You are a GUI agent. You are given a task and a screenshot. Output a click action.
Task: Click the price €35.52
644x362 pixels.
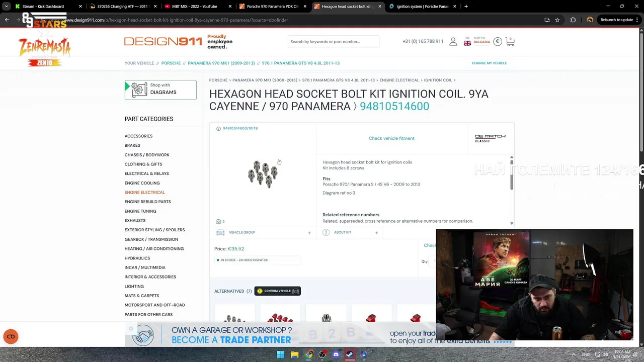[x=235, y=249]
